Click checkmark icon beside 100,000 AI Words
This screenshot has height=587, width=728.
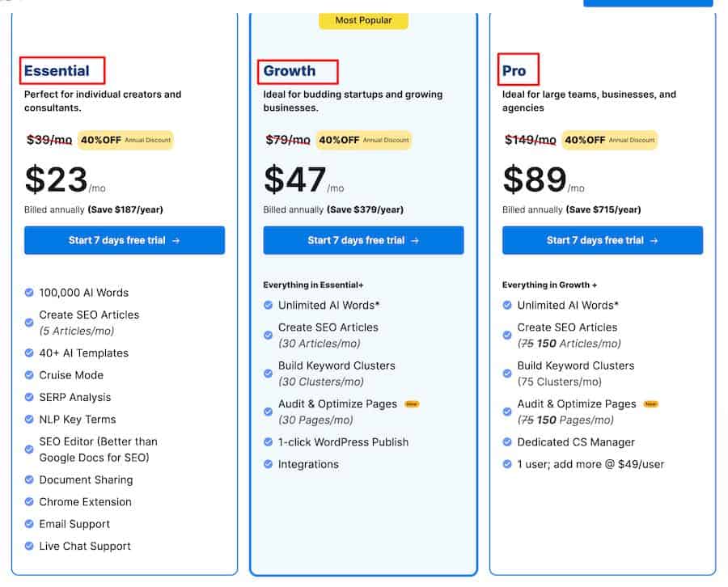click(x=29, y=293)
